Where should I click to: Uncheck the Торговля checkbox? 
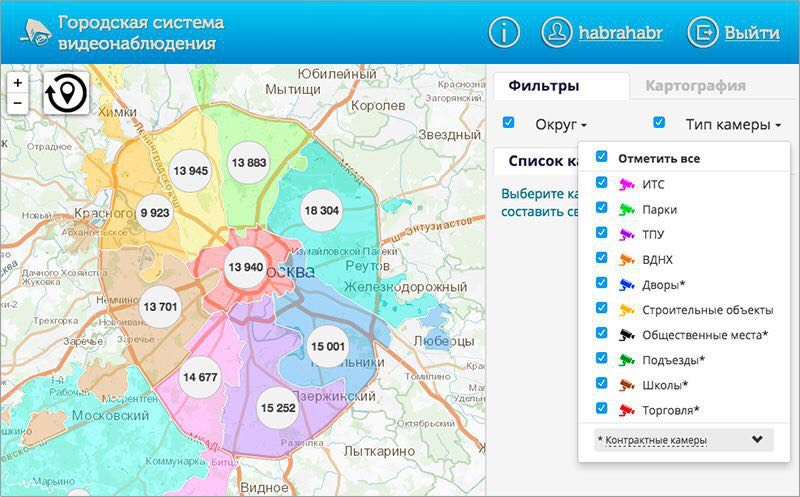click(x=602, y=408)
